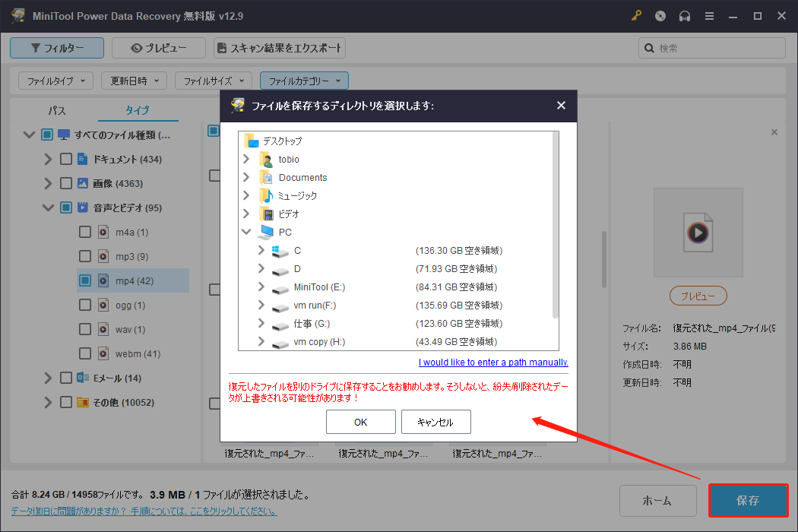Screen dimensions: 798x532
Task: Click I would like to enter a path manually
Action: 493,362
